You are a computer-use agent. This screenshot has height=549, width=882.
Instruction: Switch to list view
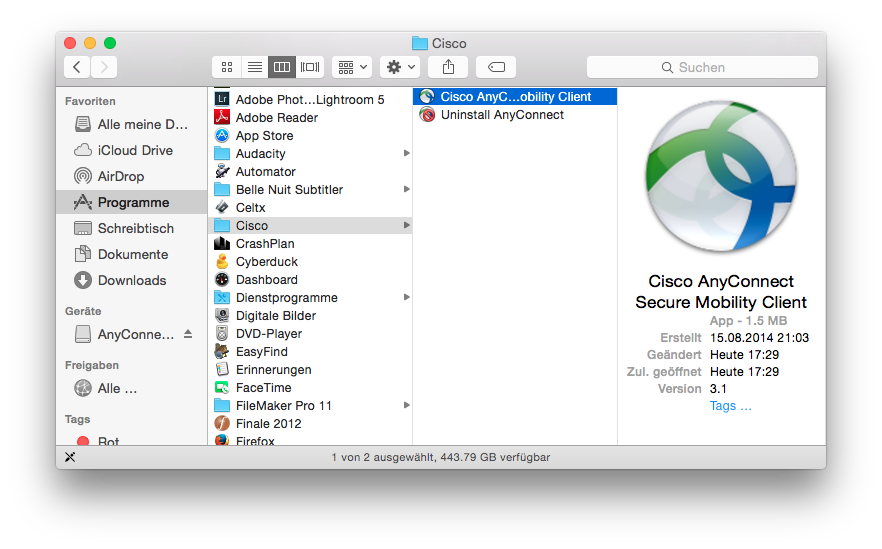pyautogui.click(x=255, y=68)
